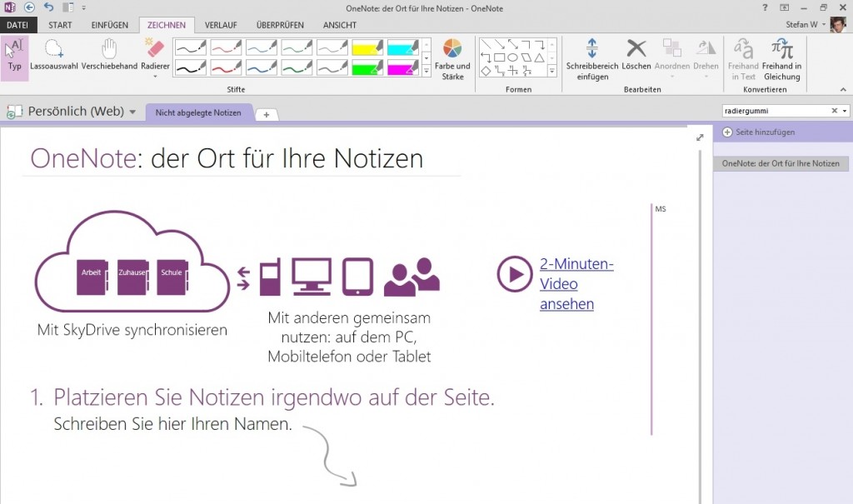Choose the thick blue pen

click(261, 67)
